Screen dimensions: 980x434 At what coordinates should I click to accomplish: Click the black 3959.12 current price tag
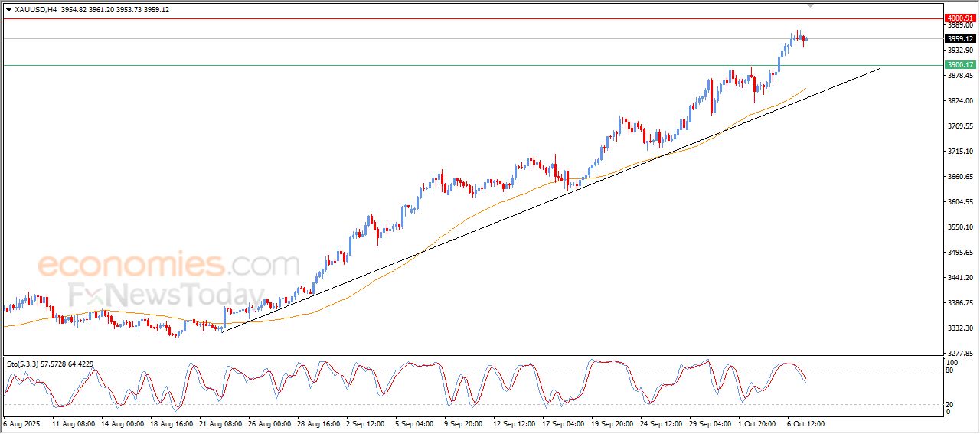click(x=959, y=38)
